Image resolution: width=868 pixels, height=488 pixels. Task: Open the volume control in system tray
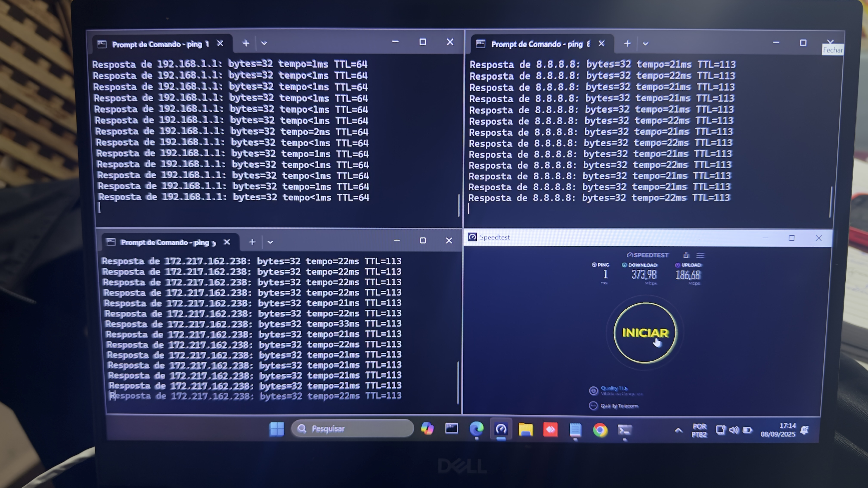[734, 430]
